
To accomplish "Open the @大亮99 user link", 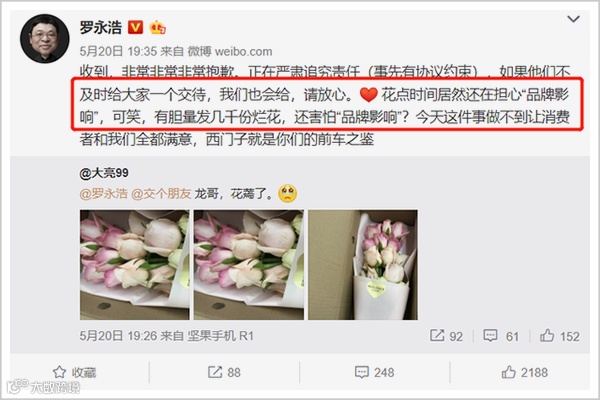I will [x=104, y=173].
